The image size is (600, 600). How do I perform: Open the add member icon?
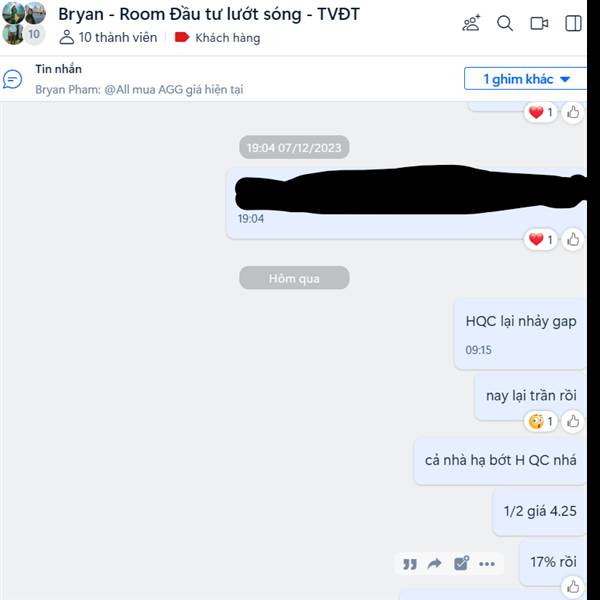point(471,23)
